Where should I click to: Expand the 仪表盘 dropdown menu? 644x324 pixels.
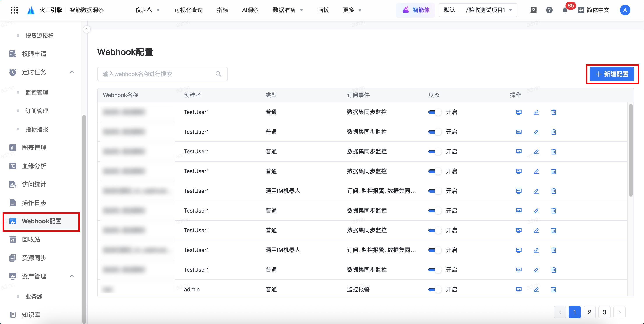tap(147, 10)
